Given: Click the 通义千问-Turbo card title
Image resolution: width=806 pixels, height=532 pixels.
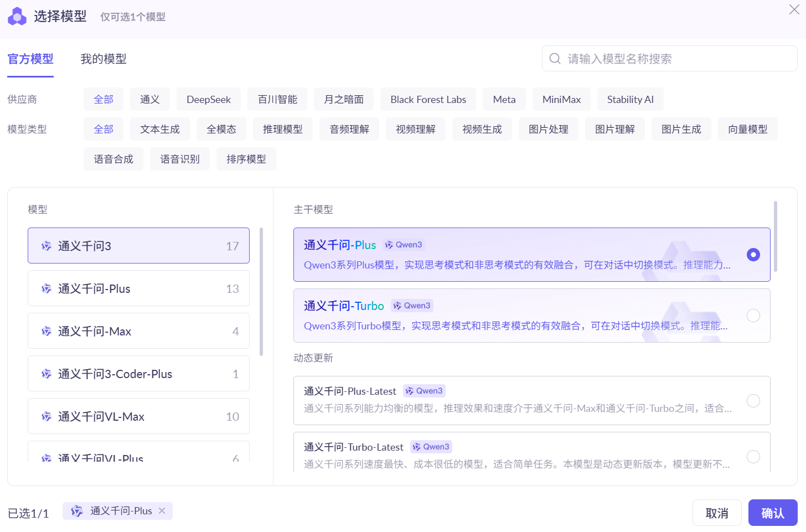Looking at the screenshot, I should (344, 306).
